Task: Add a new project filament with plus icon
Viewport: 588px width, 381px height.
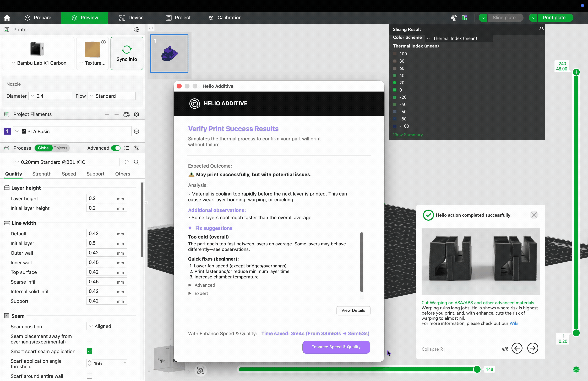Action: [x=107, y=114]
